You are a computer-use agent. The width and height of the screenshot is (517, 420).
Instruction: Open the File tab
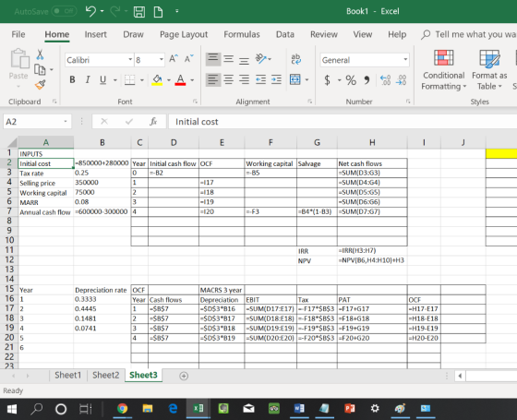pyautogui.click(x=18, y=34)
